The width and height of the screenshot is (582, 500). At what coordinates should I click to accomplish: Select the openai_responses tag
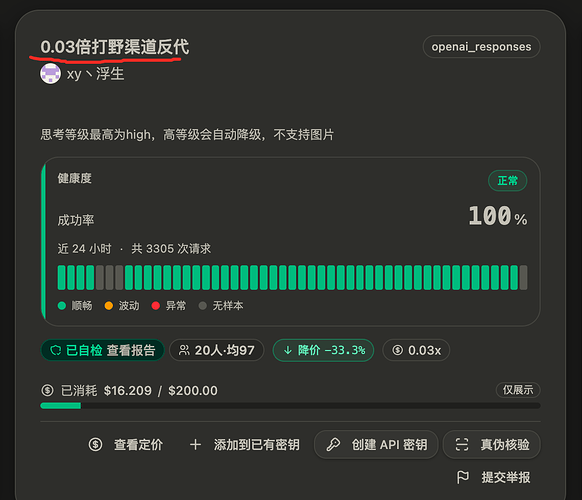point(481,47)
